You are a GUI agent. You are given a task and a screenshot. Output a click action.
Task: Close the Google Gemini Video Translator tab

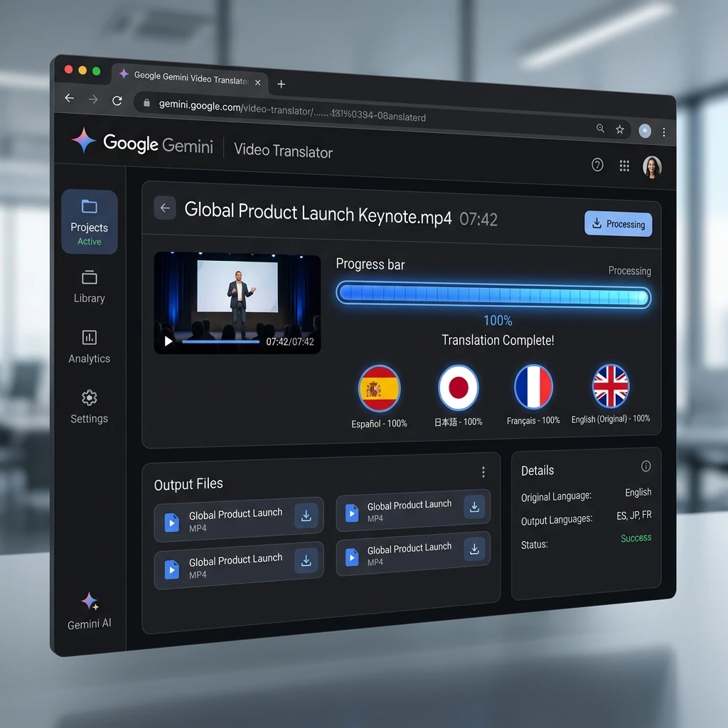tap(257, 82)
